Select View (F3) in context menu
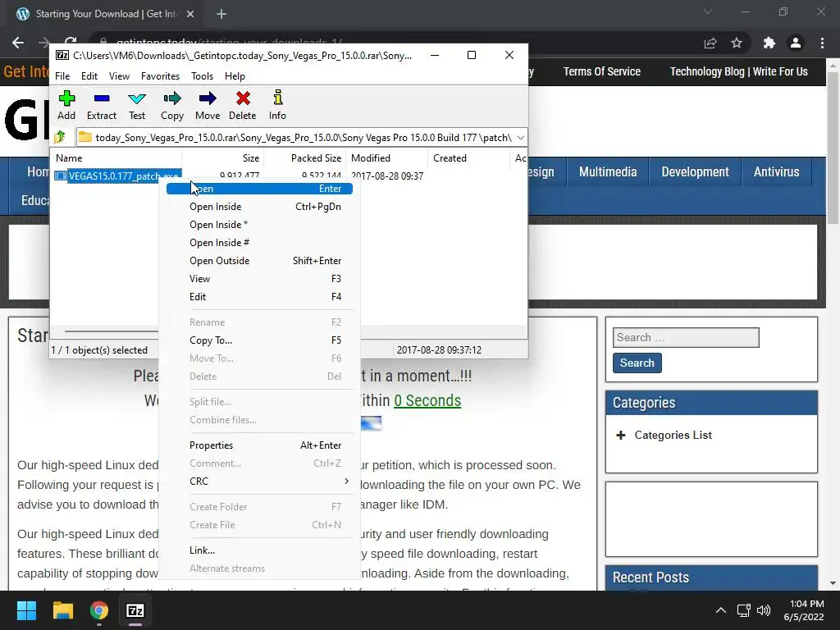840x630 pixels. point(259,279)
